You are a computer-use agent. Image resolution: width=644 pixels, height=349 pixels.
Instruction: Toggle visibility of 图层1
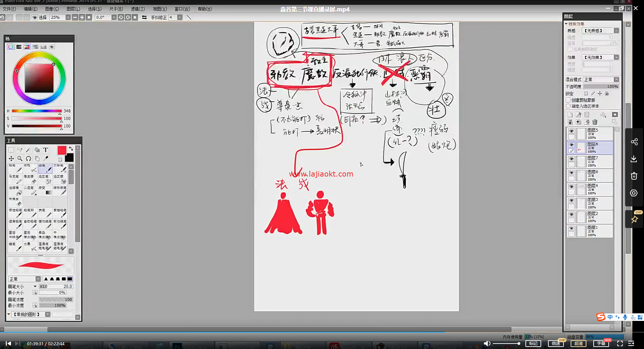tap(571, 228)
